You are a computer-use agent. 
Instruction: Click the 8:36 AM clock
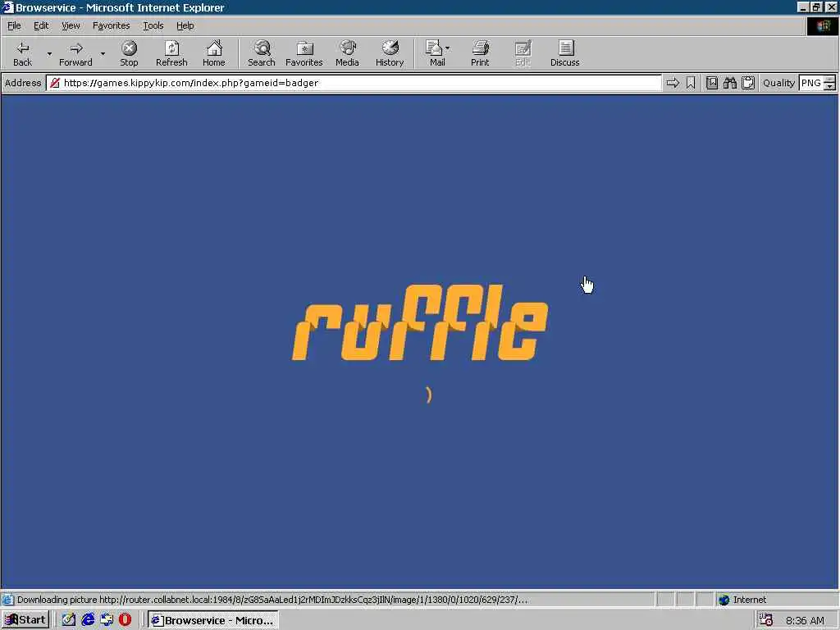pyautogui.click(x=805, y=620)
